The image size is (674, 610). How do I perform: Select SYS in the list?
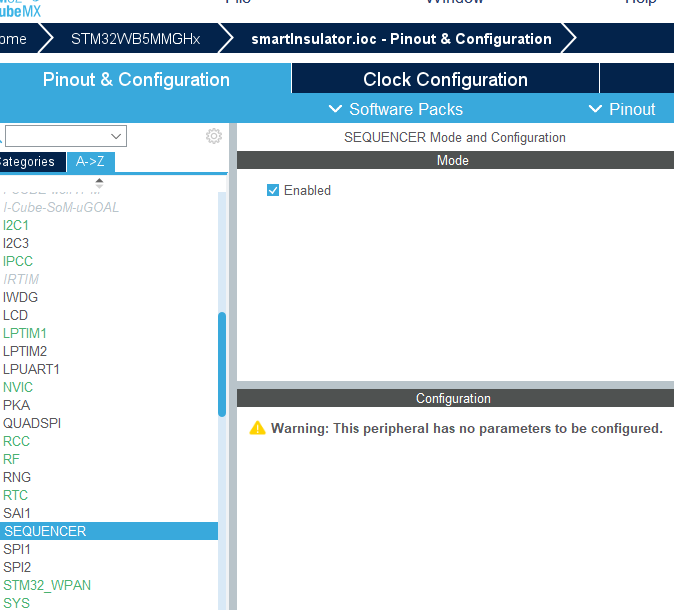16,603
